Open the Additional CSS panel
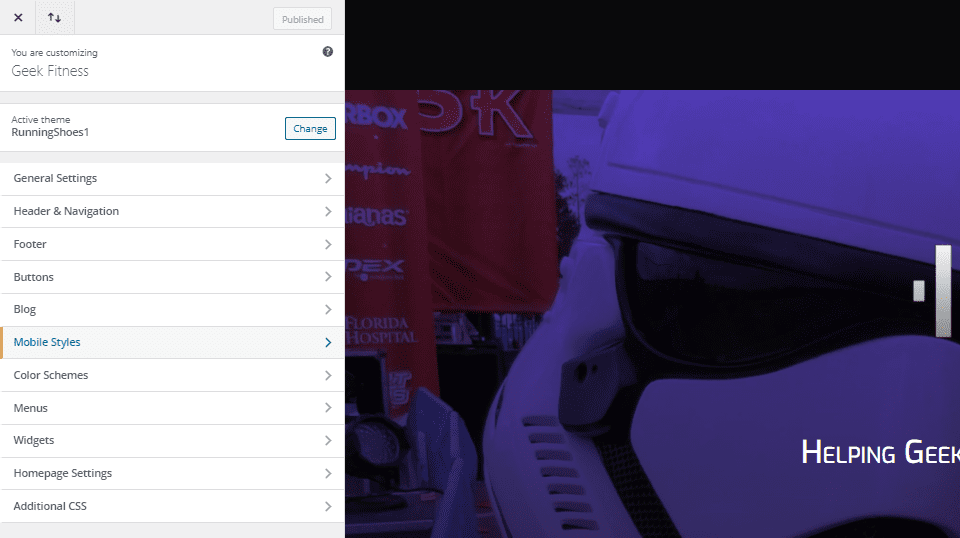The height and width of the screenshot is (538, 960). (x=172, y=506)
